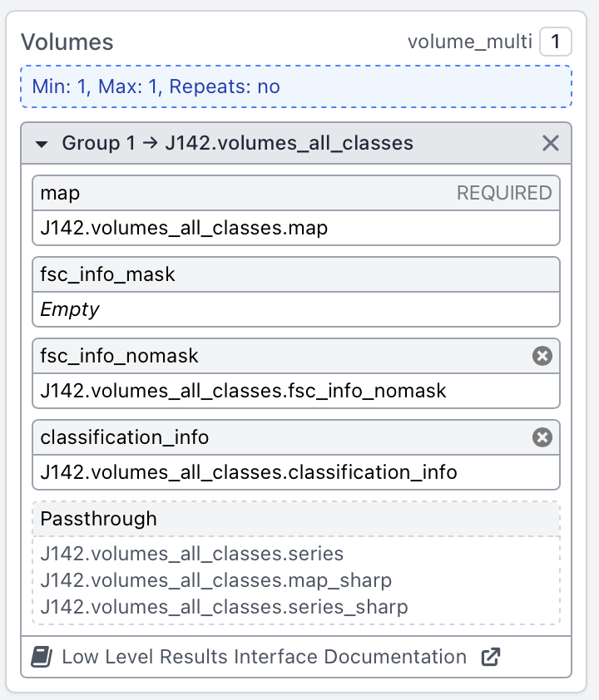Click the volume_multi count badge
Viewport: 599px width, 700px height.
pyautogui.click(x=555, y=42)
